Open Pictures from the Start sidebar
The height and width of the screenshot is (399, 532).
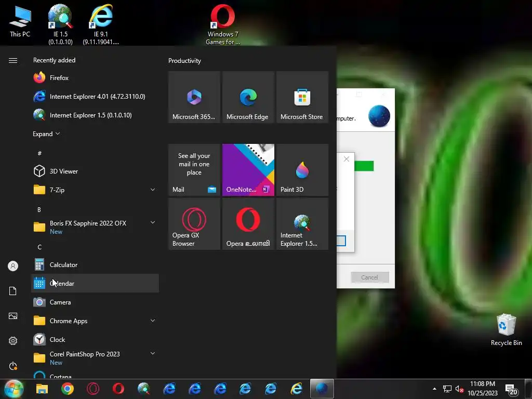click(x=13, y=316)
